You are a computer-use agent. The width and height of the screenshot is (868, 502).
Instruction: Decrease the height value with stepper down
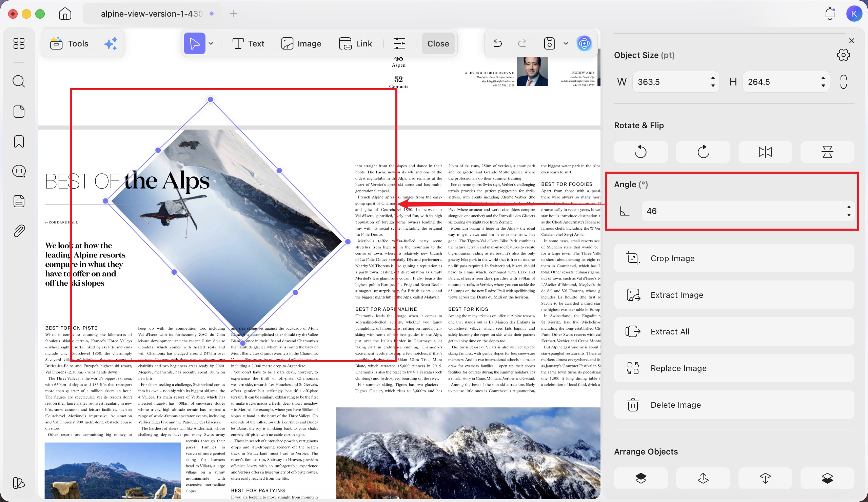823,86
